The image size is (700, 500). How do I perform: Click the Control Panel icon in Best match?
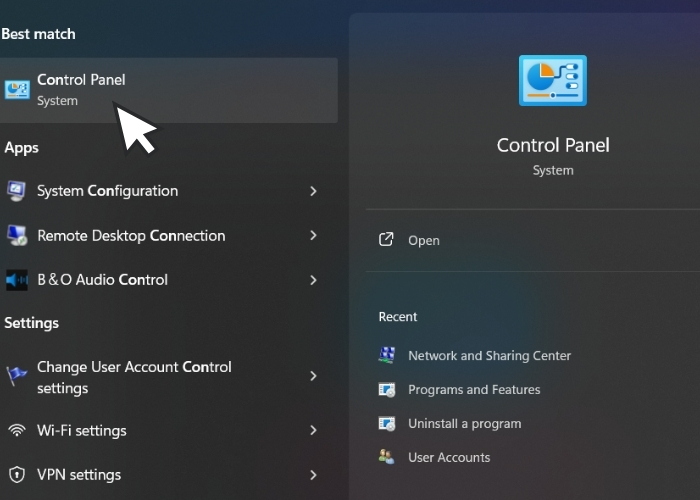click(x=17, y=90)
